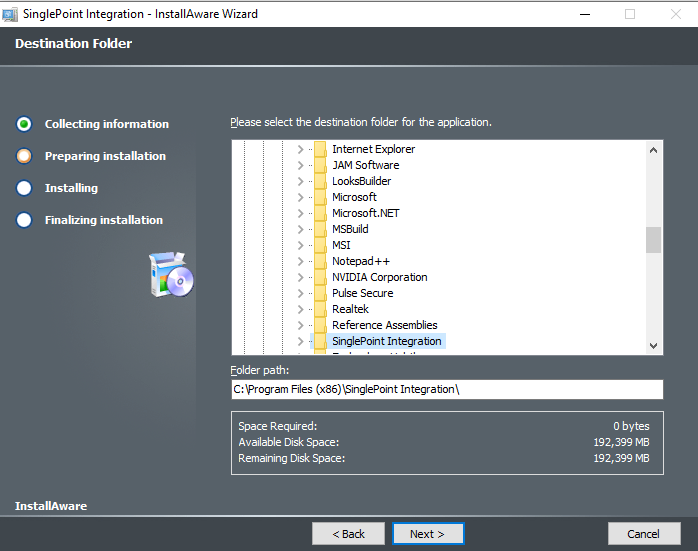Click the folder tree scroll down arrow
Screen dimensions: 698x551
point(653,346)
